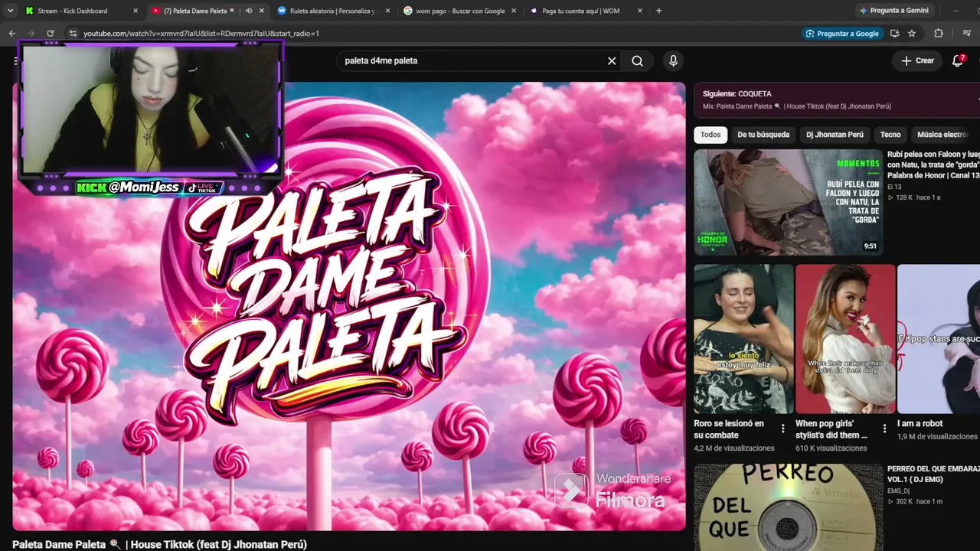This screenshot has height=551, width=980.
Task: Close the Stream - Kick Dashboard tab
Action: pos(136,11)
